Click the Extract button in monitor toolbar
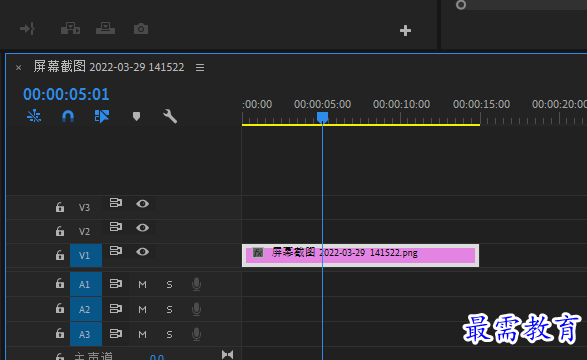 pyautogui.click(x=106, y=28)
